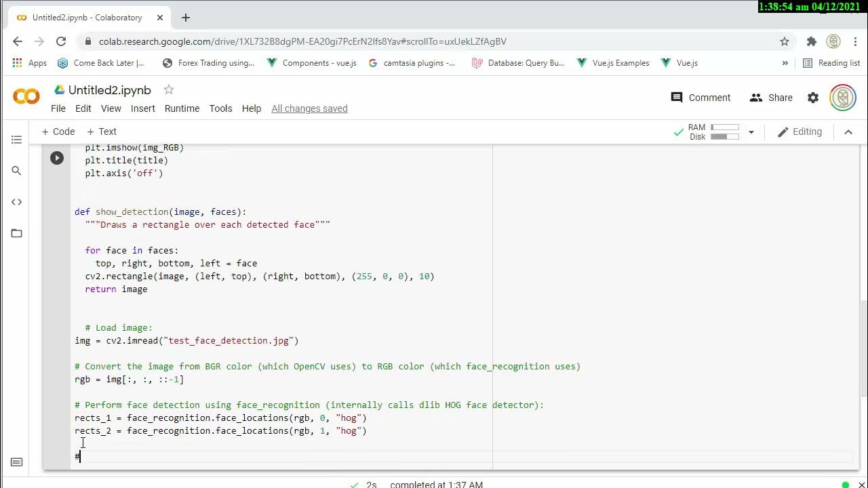Viewport: 868px width, 488px height.
Task: Open the Insert menu
Action: (142, 108)
